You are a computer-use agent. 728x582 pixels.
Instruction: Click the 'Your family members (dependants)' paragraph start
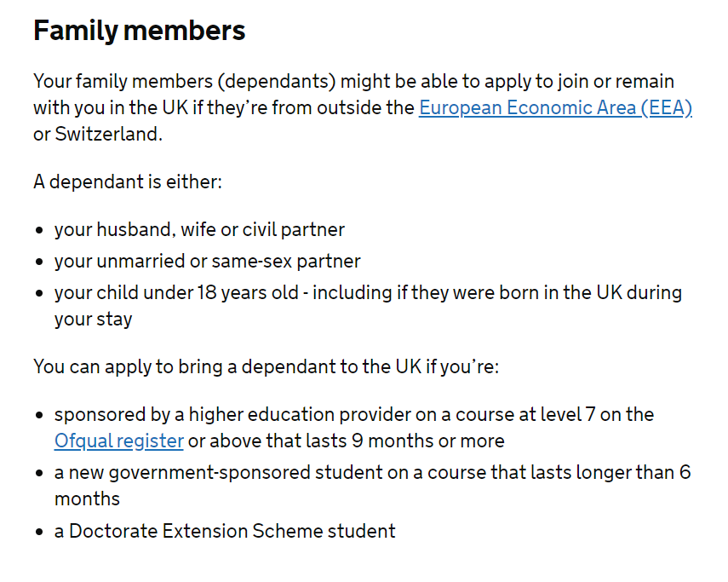(184, 81)
